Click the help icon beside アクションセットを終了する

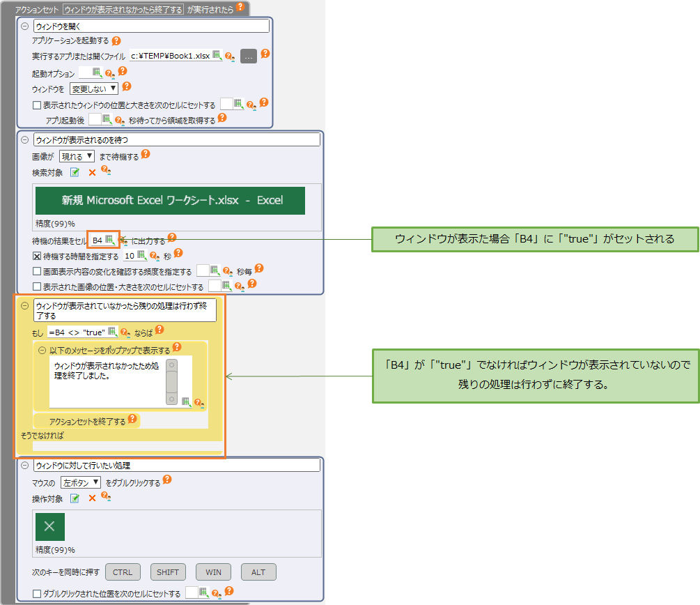pyautogui.click(x=132, y=420)
